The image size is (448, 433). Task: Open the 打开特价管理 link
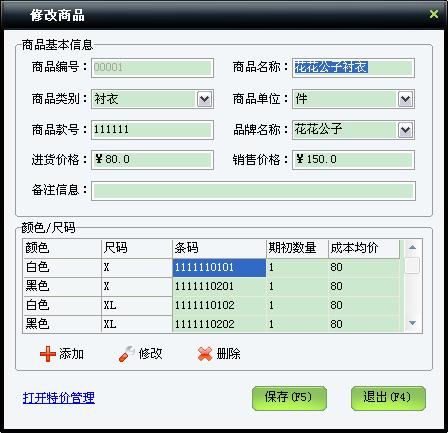(59, 398)
